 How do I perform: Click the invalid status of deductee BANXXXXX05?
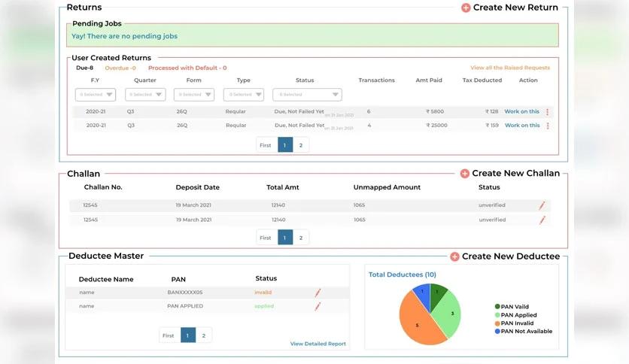click(263, 293)
